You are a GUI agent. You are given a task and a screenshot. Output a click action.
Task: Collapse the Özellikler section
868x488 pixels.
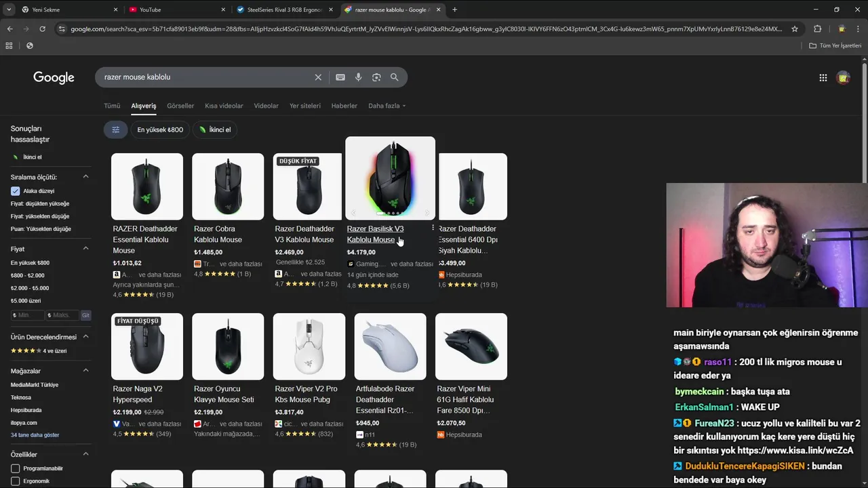[x=85, y=454]
